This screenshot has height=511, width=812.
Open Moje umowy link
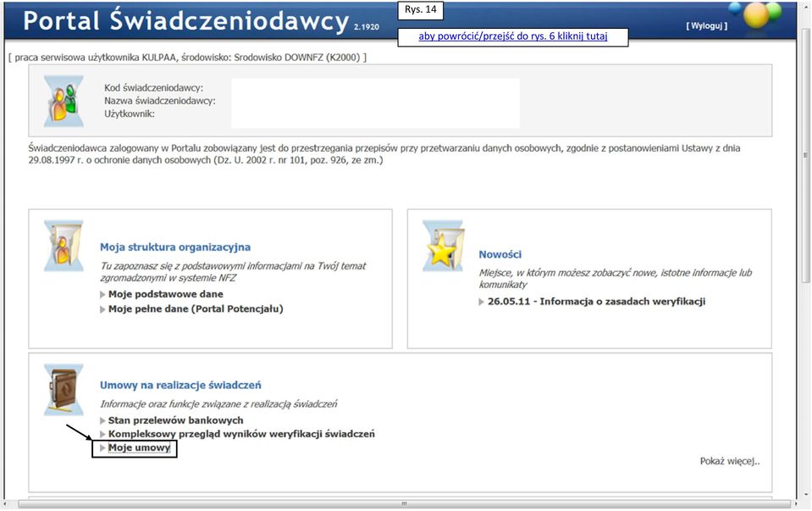coord(139,447)
